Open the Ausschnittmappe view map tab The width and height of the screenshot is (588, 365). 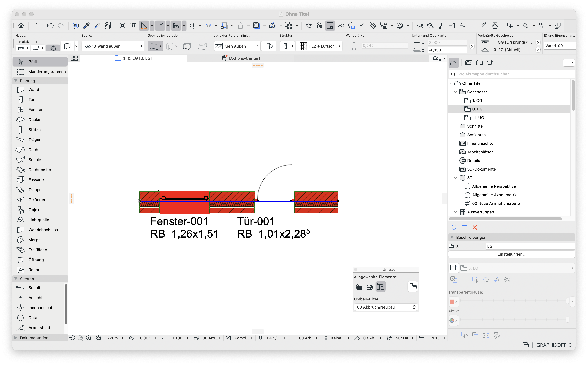pyautogui.click(x=468, y=63)
